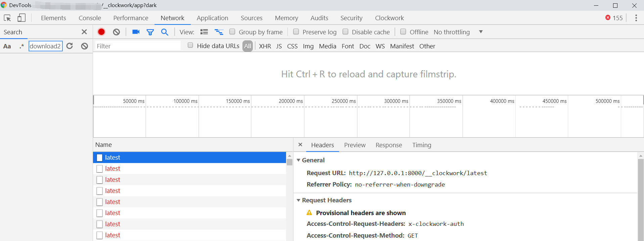644x241 pixels.
Task: Tick the Offline checkbox
Action: pos(403,32)
